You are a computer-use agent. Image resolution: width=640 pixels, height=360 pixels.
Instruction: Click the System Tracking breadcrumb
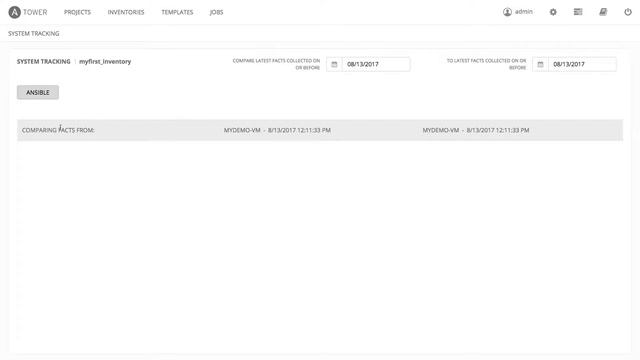34,33
